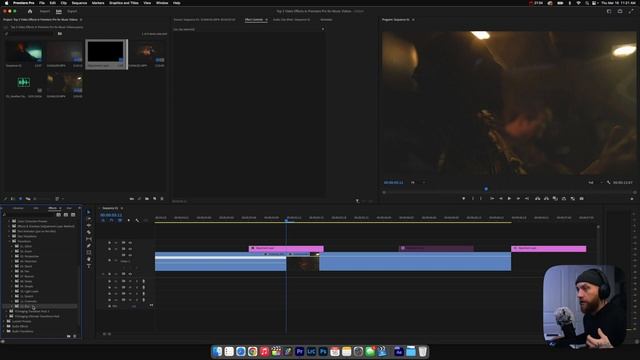The width and height of the screenshot is (640, 360).
Task: Switch Project panel to List view
Action: pyautogui.click(x=13, y=199)
